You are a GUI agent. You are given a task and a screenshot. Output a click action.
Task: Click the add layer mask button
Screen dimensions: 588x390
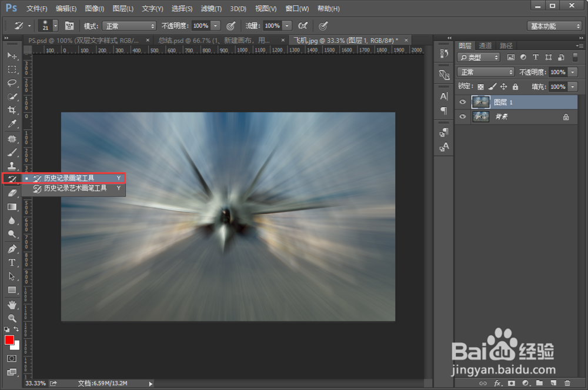(x=512, y=383)
